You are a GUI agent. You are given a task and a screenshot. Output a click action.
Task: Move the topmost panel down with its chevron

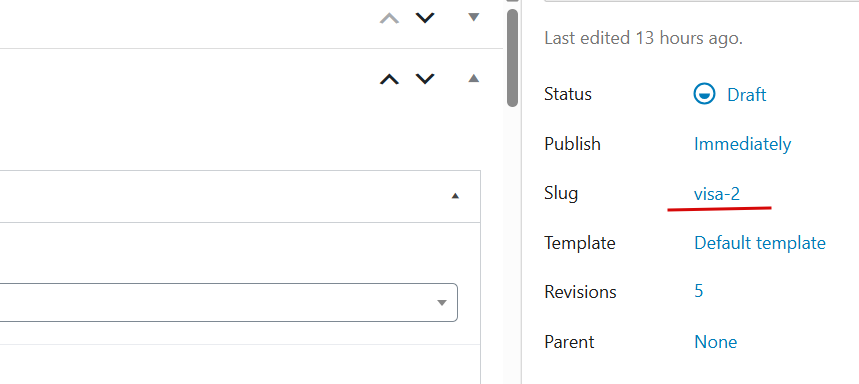pyautogui.click(x=425, y=18)
